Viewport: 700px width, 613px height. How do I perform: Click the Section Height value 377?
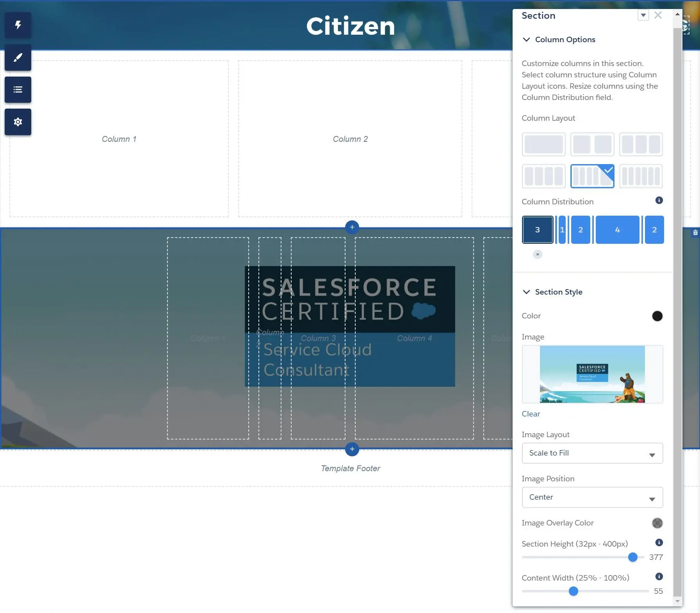656,558
